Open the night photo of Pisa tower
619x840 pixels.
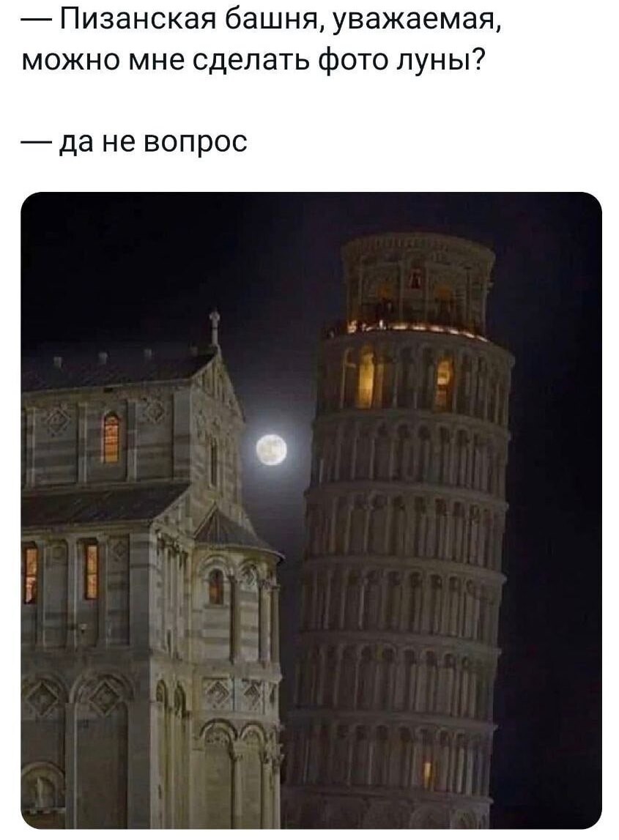(x=311, y=510)
